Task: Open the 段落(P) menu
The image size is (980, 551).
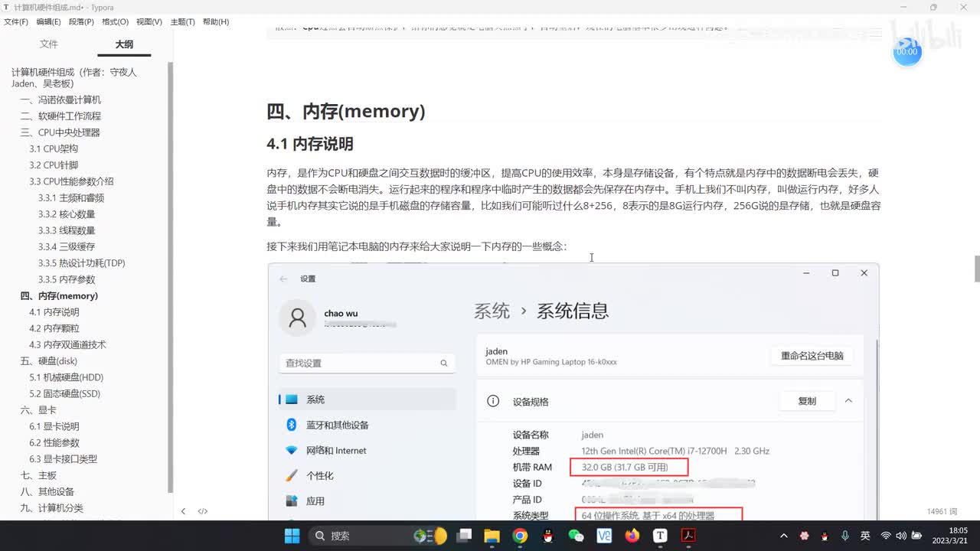Action: 81,21
